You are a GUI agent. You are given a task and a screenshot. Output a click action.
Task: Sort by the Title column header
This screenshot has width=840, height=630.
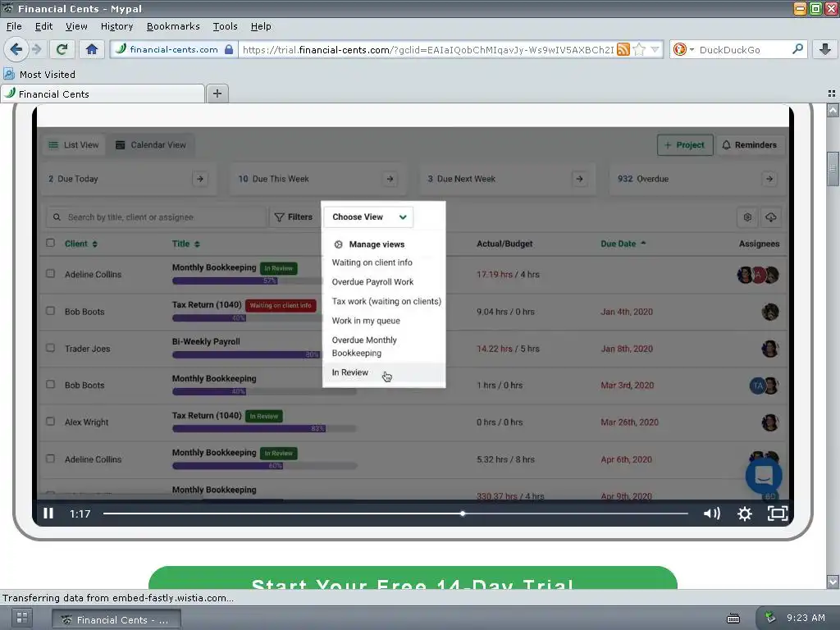(186, 244)
